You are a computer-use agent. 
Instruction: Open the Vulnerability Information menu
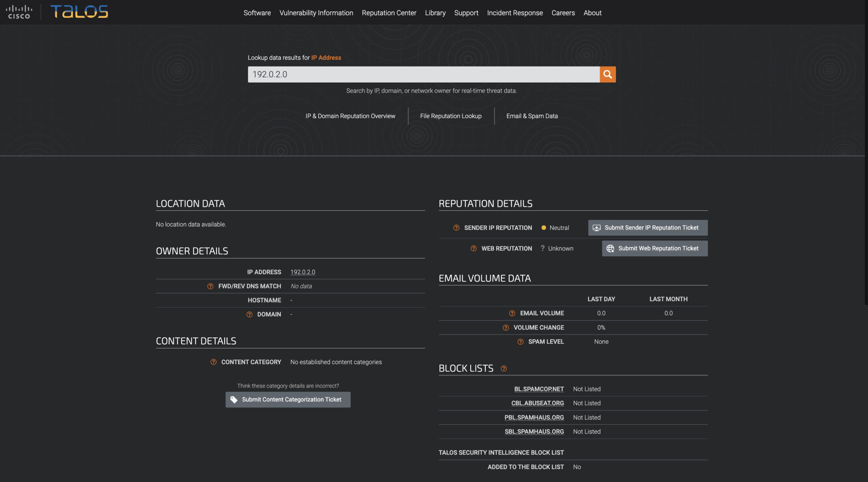[316, 12]
